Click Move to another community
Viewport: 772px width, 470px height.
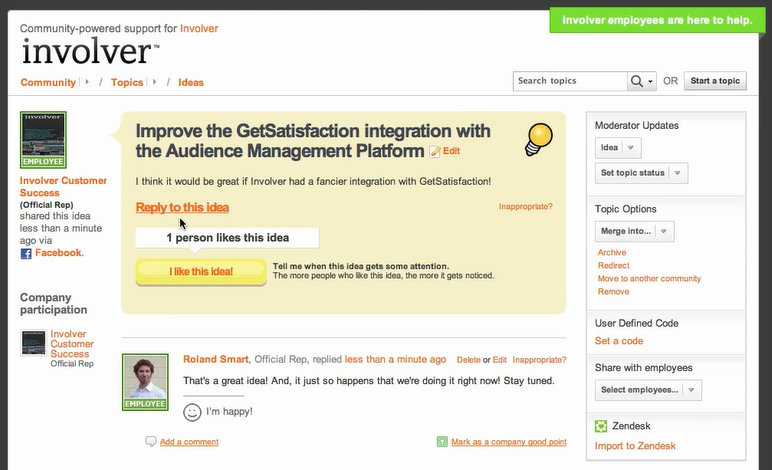click(649, 279)
